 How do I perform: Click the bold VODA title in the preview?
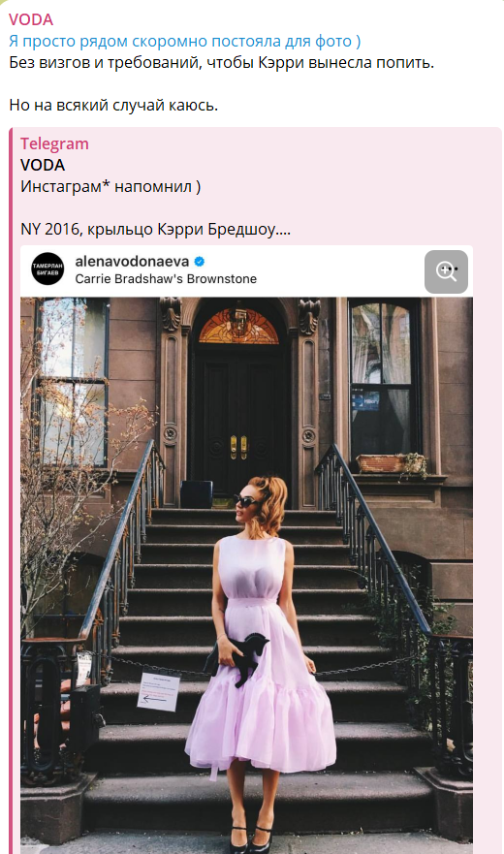[43, 165]
